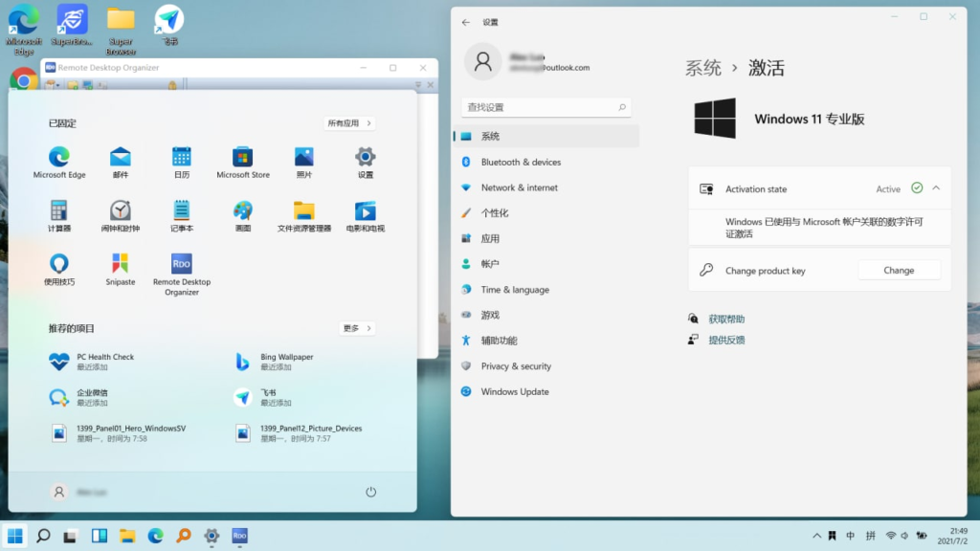This screenshot has height=551, width=980.
Task: Open Network & internet settings
Action: [x=546, y=187]
